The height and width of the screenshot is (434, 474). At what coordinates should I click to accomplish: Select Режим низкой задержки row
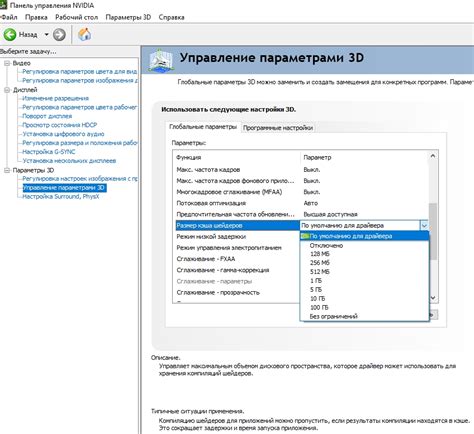[x=237, y=237]
